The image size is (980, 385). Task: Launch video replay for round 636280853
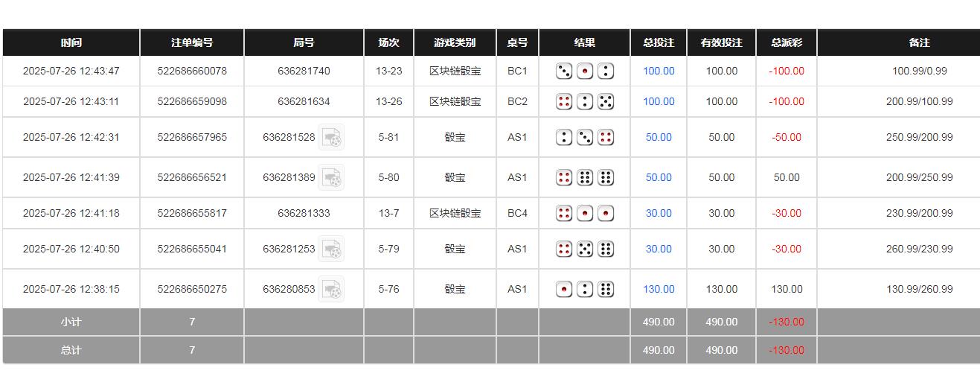click(331, 289)
